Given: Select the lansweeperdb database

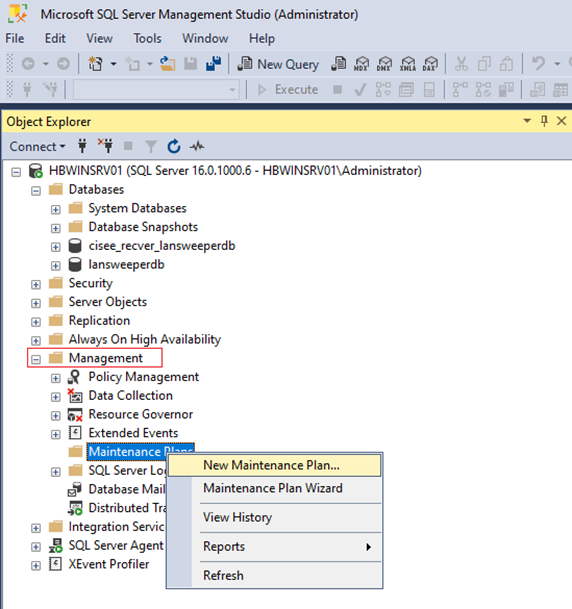Looking at the screenshot, I should coord(126,264).
